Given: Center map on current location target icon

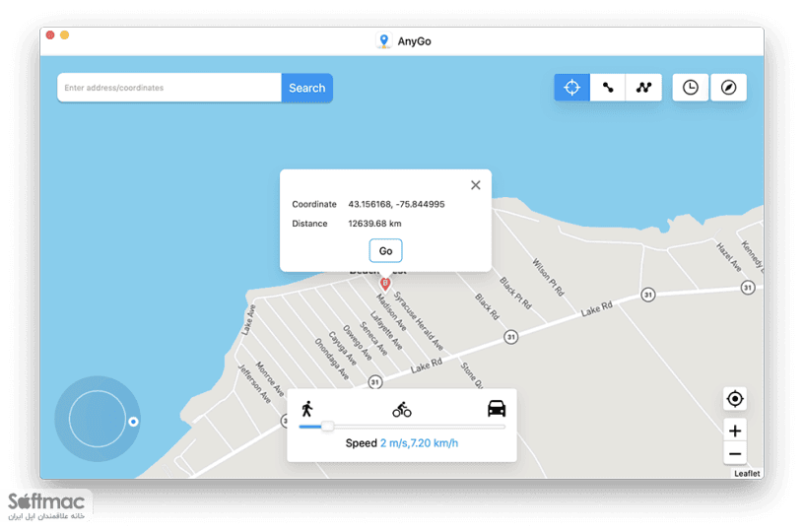Looking at the screenshot, I should coord(735,399).
